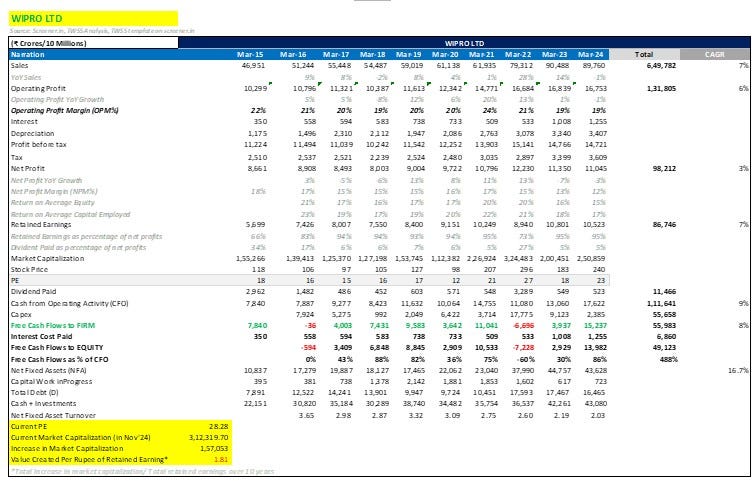Select the yellow WIPRO LTD title cell
Viewport: 752px width, 489px height.
pyautogui.click(x=93, y=18)
